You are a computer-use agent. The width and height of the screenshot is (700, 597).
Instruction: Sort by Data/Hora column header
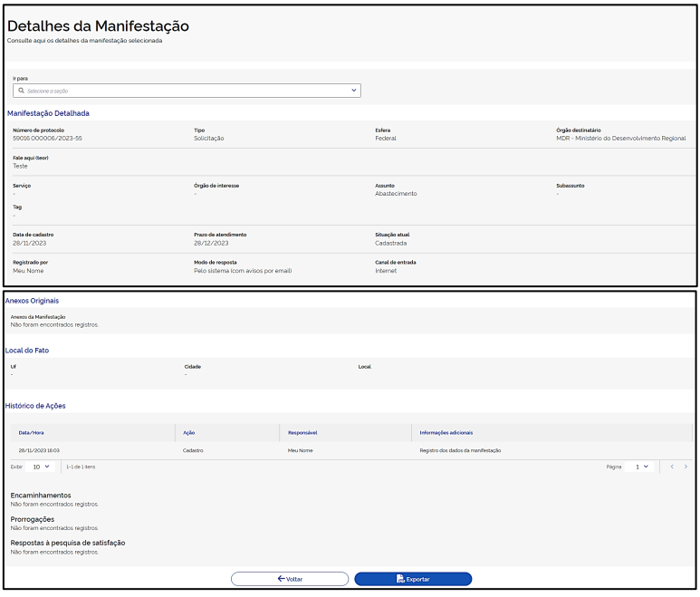click(x=32, y=432)
